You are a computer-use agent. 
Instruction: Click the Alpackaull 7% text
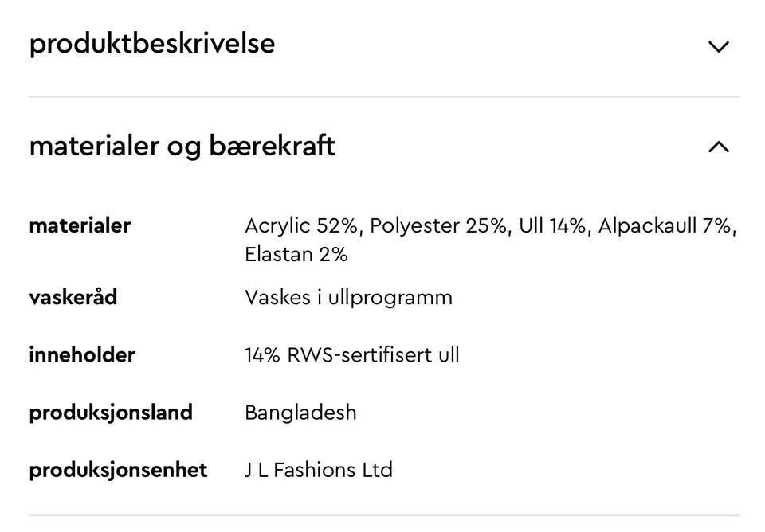(x=664, y=225)
